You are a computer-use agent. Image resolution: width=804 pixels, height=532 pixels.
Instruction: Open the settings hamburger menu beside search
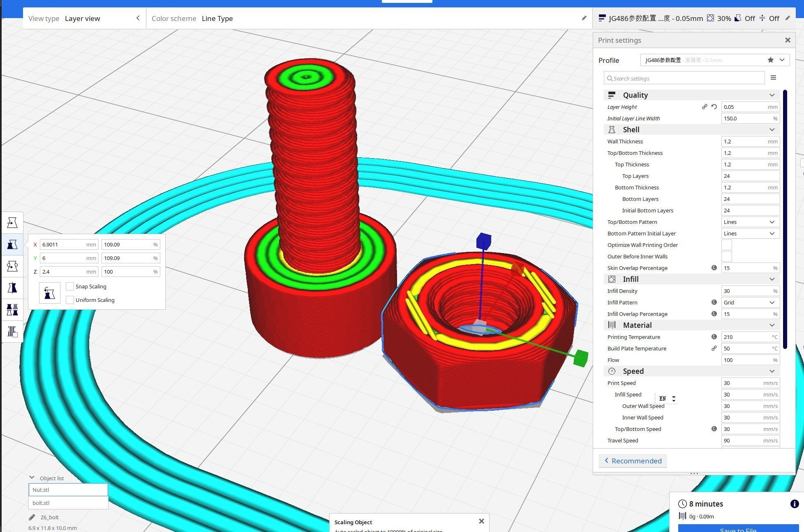tap(773, 78)
